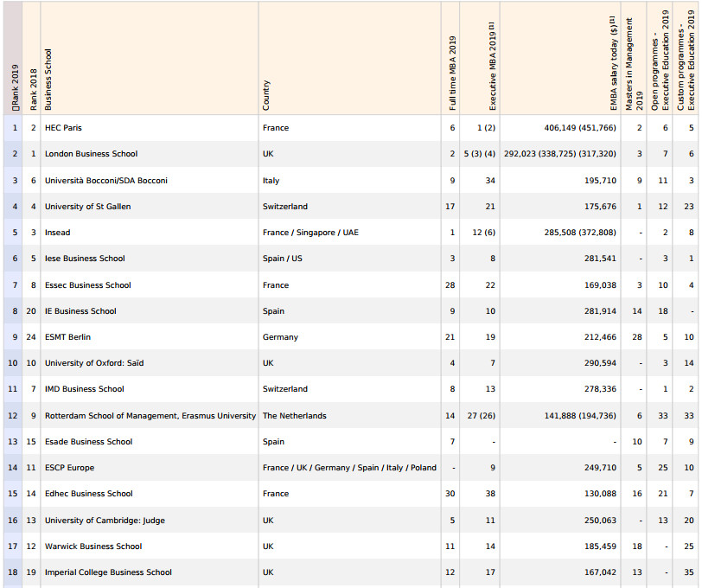Viewport: 702px width, 588px height.
Task: Click salary value 278,336
Action: (x=600, y=389)
